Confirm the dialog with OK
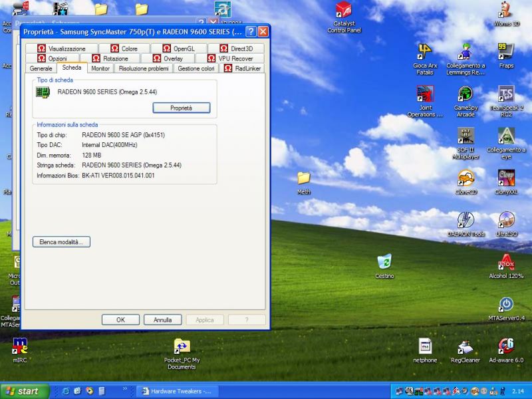 (120, 320)
